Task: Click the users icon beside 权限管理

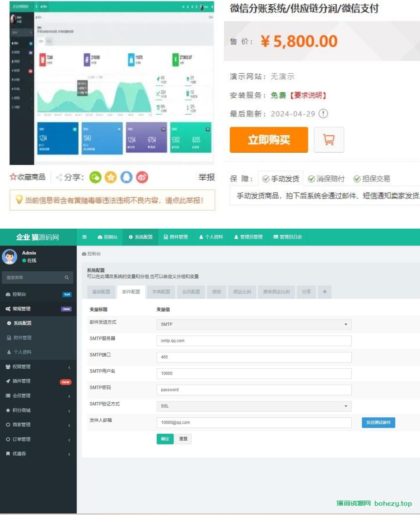Action: click(8, 366)
